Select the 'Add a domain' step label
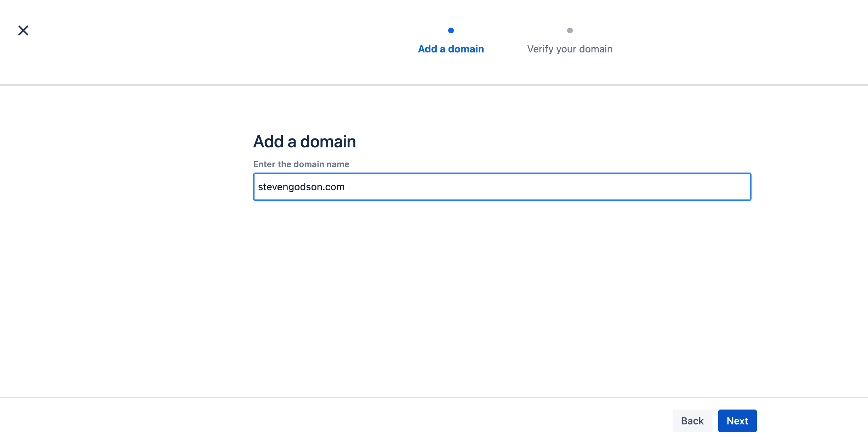868x440 pixels. [x=451, y=49]
